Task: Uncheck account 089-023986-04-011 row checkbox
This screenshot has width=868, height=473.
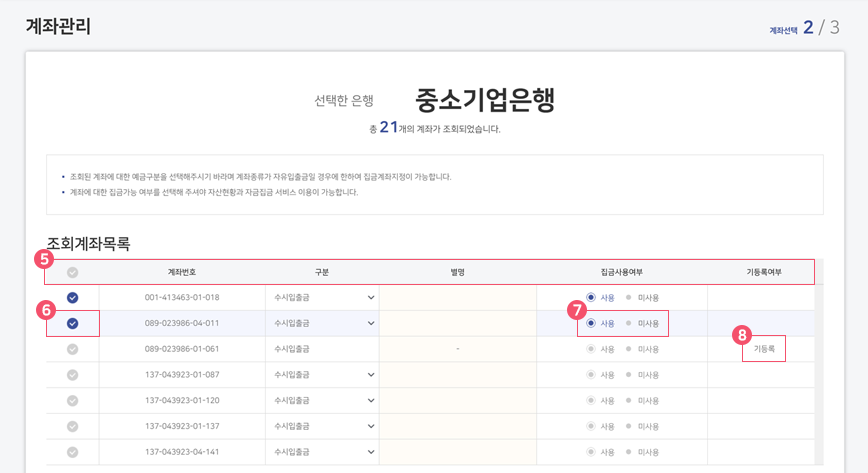Action: (x=73, y=324)
